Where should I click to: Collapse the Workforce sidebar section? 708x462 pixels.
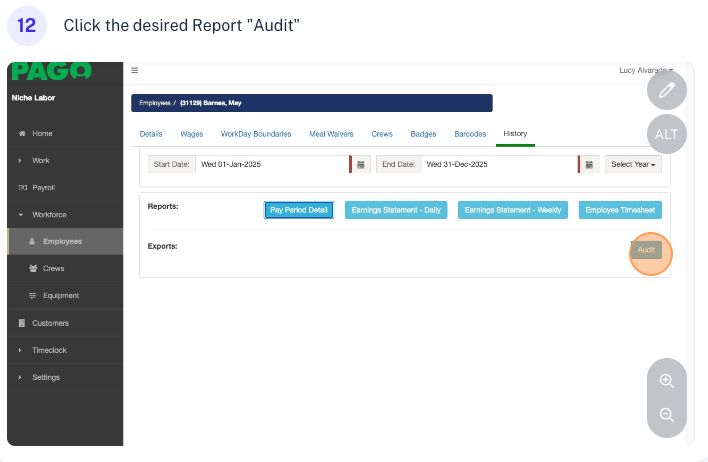point(49,214)
